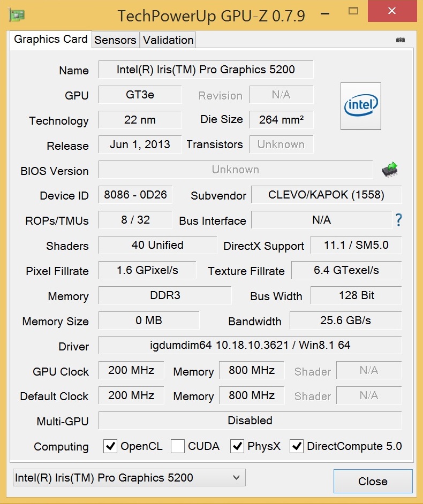Click the GPU field showing GT3e
The width and height of the screenshot is (423, 504).
tap(140, 95)
